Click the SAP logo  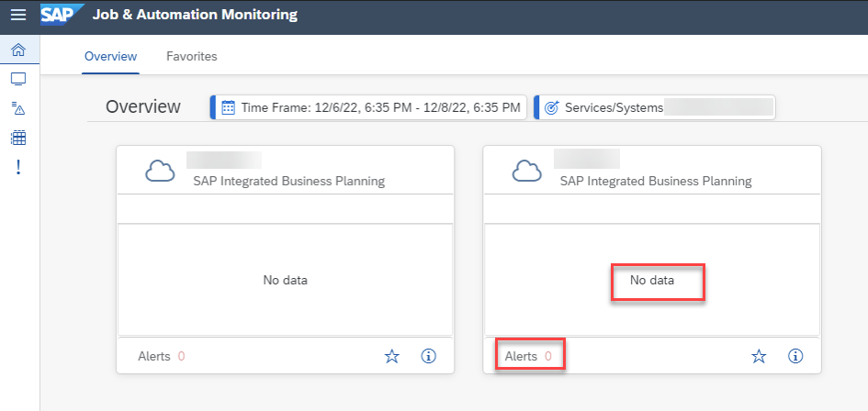pos(62,15)
